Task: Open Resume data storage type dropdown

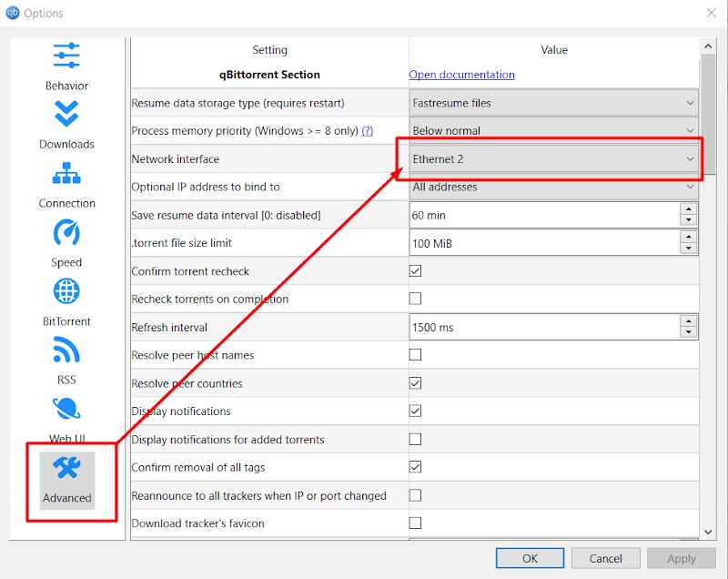Action: [553, 103]
